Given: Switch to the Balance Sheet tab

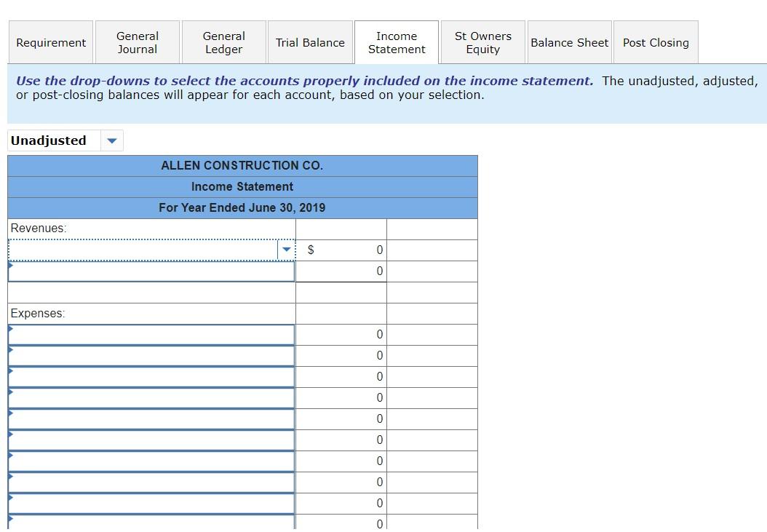Looking at the screenshot, I should 569,42.
